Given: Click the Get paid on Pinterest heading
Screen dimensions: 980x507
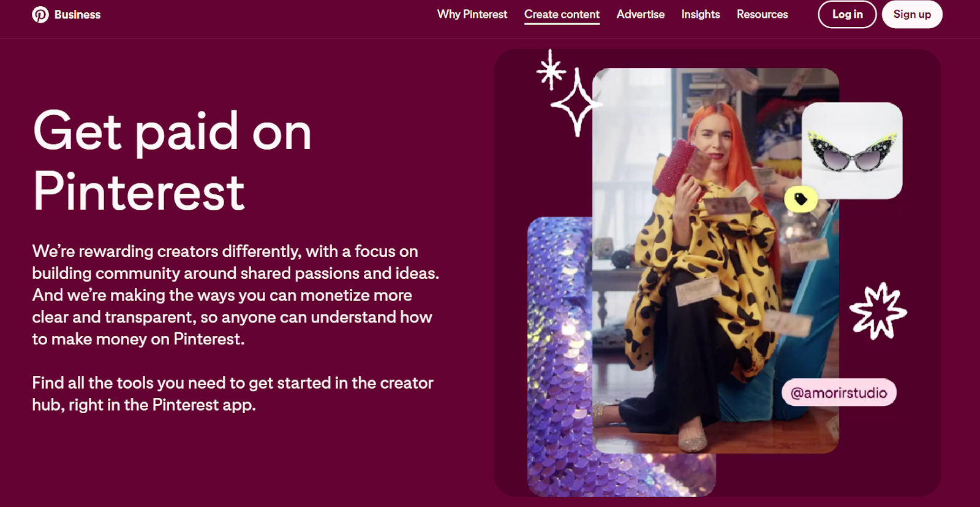Looking at the screenshot, I should (172, 161).
